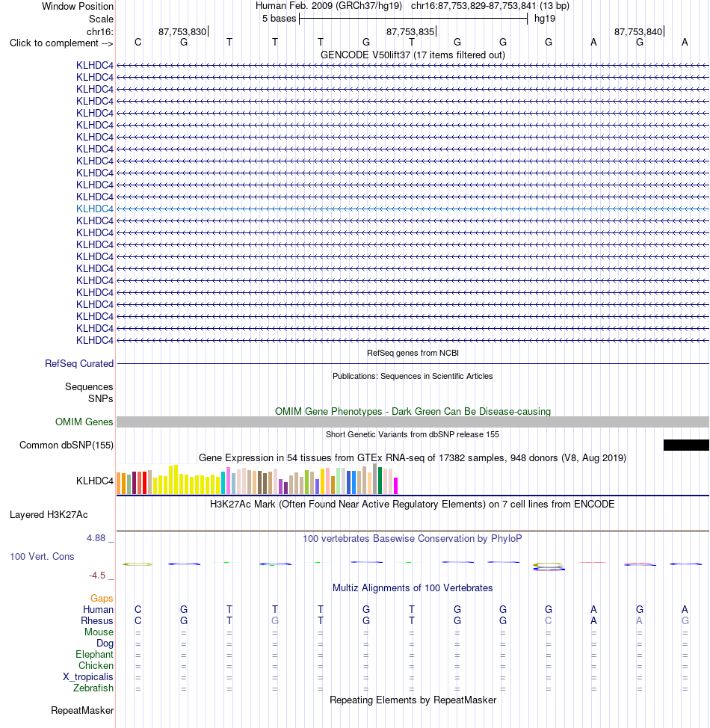Click the 87,753,840 ruler coordinate
Image resolution: width=710 pixels, height=728 pixels.
coord(638,31)
